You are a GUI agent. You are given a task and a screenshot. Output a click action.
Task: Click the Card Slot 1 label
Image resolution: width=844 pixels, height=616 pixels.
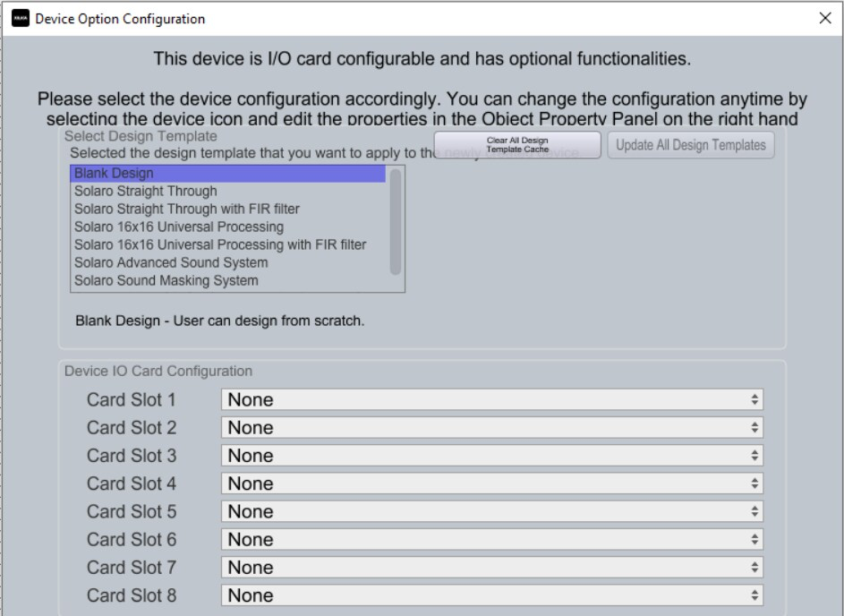tap(132, 399)
